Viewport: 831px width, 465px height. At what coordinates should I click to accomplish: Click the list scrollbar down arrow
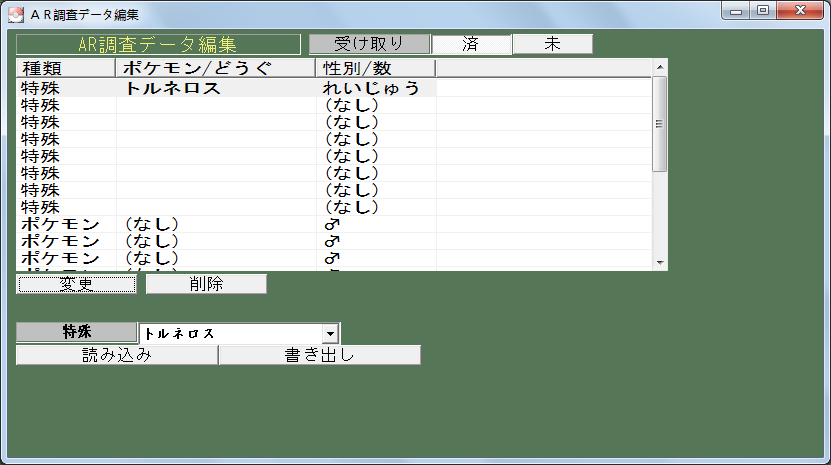tap(660, 263)
